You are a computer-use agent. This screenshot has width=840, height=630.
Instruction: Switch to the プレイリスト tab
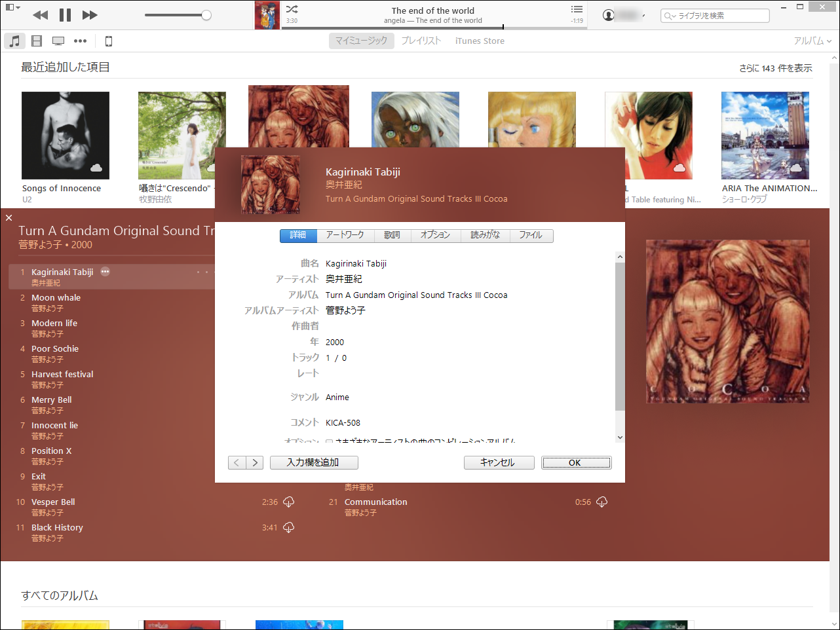click(421, 40)
